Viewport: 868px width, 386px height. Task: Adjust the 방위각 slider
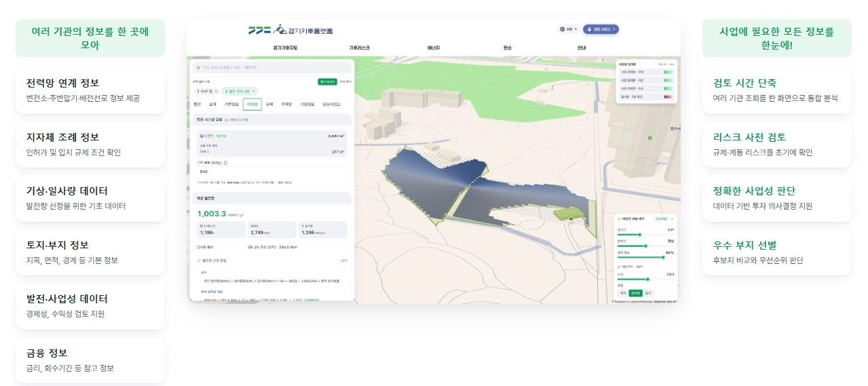[x=645, y=246]
